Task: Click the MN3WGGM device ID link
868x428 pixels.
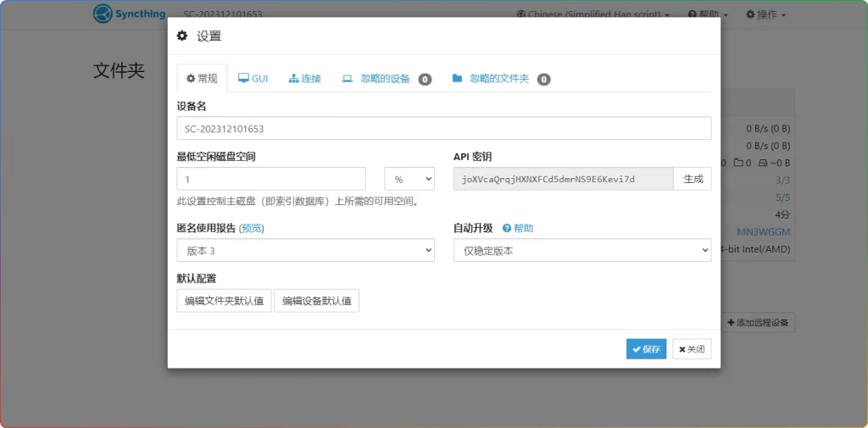Action: click(x=764, y=231)
